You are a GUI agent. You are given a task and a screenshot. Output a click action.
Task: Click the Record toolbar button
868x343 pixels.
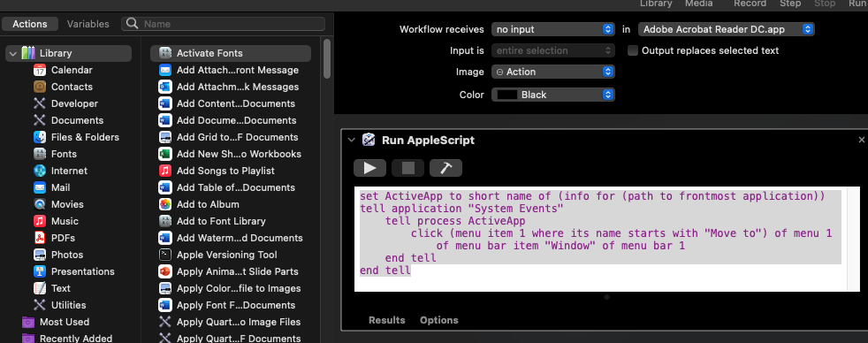[750, 4]
